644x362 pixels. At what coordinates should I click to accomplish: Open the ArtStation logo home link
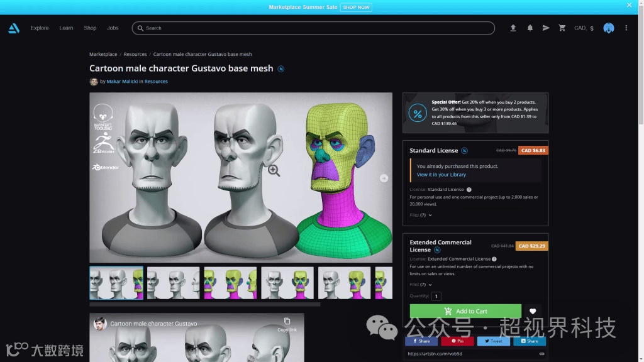click(x=14, y=28)
